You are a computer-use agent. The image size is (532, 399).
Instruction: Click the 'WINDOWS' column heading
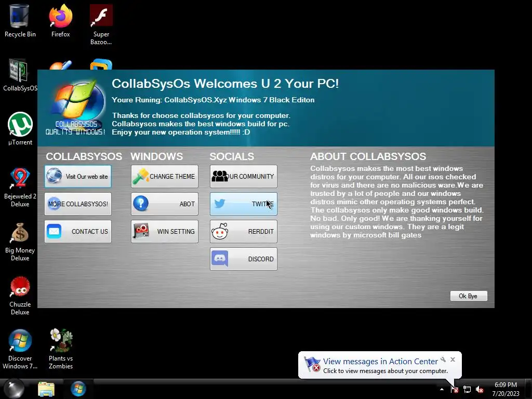pos(157,156)
